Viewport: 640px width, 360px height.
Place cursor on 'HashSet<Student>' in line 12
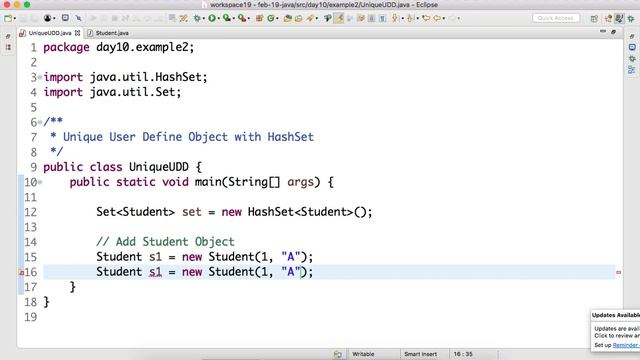300,212
